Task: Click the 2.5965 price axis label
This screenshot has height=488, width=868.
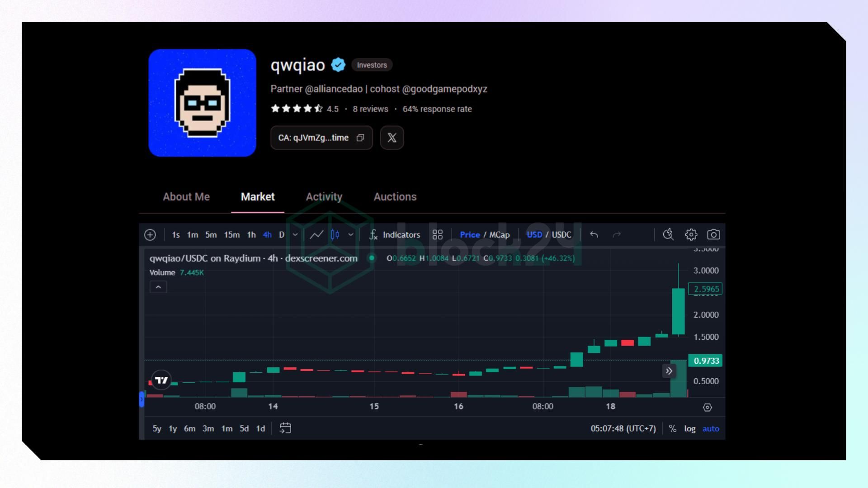Action: click(x=706, y=289)
